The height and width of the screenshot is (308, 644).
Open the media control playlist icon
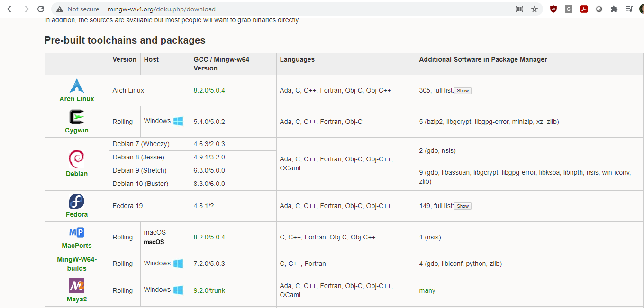[629, 9]
